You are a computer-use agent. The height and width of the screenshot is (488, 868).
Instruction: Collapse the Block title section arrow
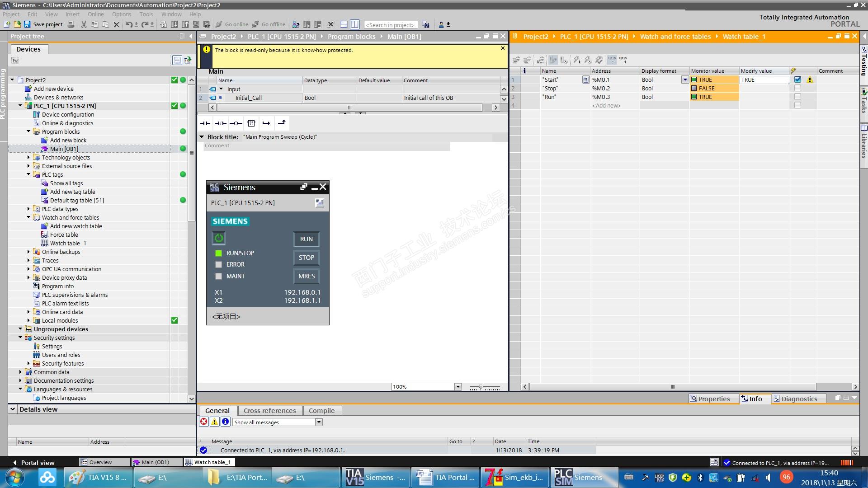click(202, 137)
